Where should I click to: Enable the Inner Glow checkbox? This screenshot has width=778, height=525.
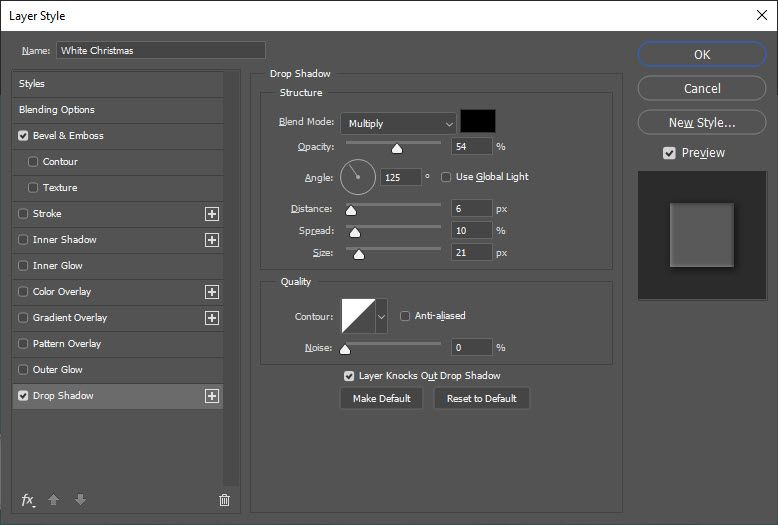[x=23, y=265]
